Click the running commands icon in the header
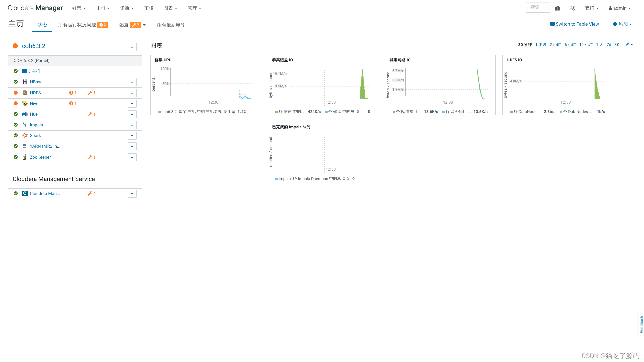This screenshot has width=644, height=362. coord(573,8)
